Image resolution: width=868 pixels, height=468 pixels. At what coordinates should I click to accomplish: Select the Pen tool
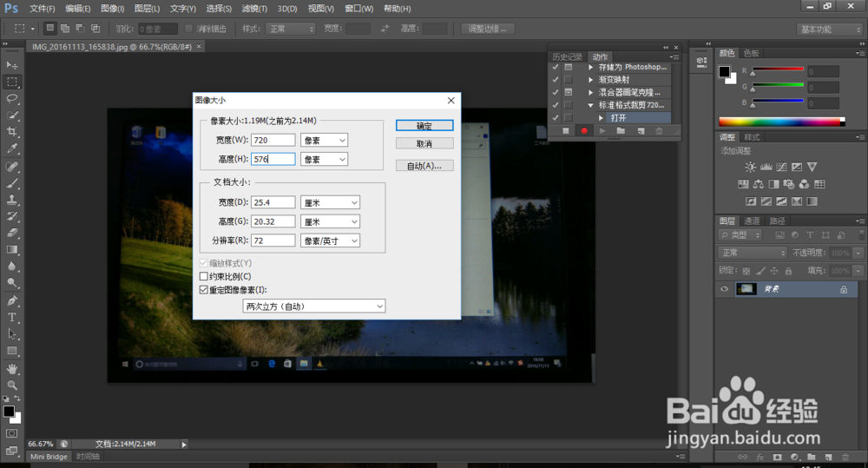(x=11, y=300)
